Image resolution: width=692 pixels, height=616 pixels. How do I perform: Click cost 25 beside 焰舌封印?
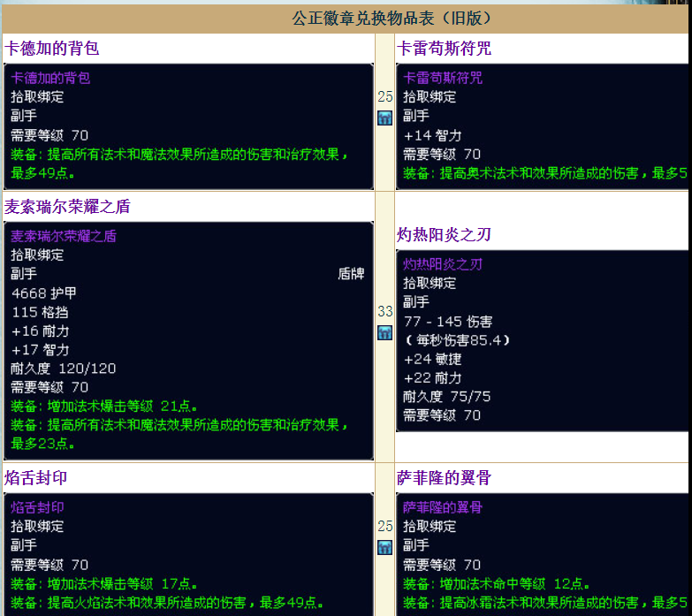(384, 526)
